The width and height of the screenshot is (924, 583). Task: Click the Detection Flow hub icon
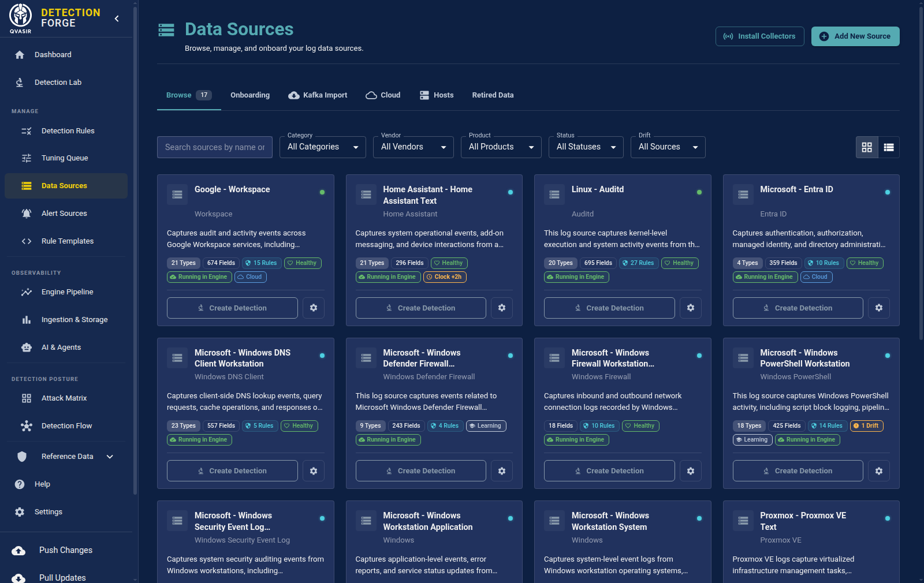[27, 426]
